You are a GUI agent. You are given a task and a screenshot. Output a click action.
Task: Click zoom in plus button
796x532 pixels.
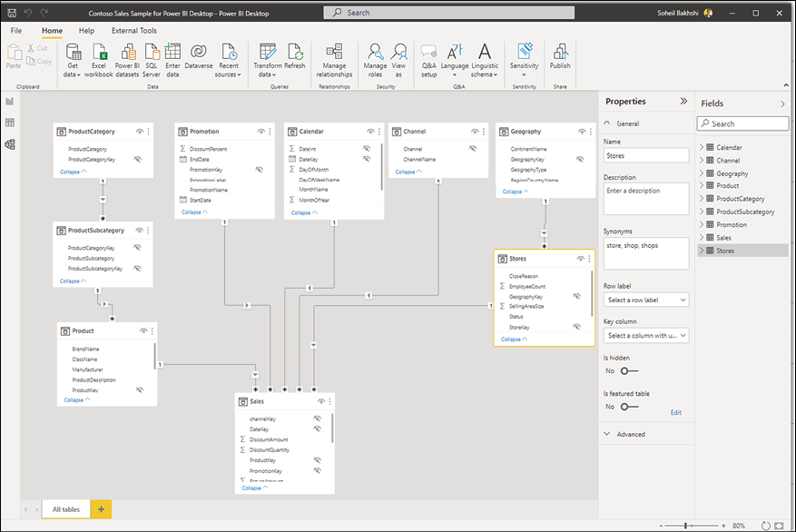pyautogui.click(x=723, y=526)
